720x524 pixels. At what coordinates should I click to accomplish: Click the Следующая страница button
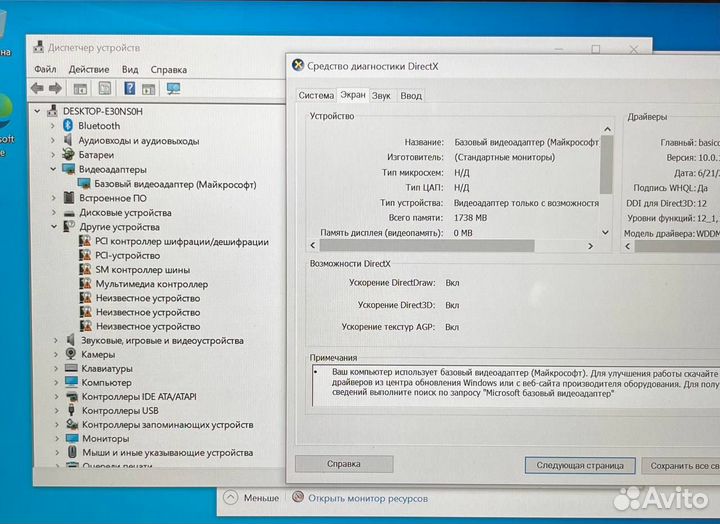[x=580, y=465]
